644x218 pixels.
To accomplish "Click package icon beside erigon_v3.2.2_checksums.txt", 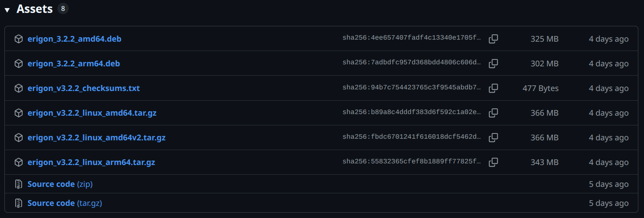I will [x=19, y=88].
